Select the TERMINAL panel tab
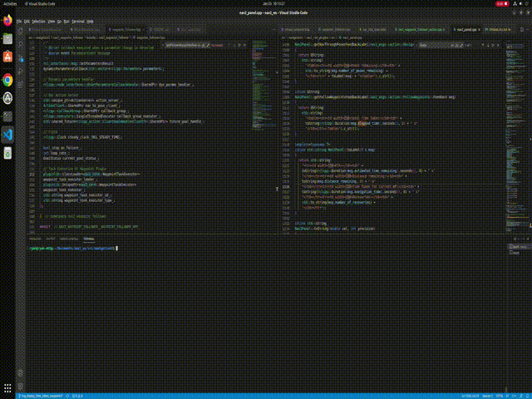 click(89, 239)
